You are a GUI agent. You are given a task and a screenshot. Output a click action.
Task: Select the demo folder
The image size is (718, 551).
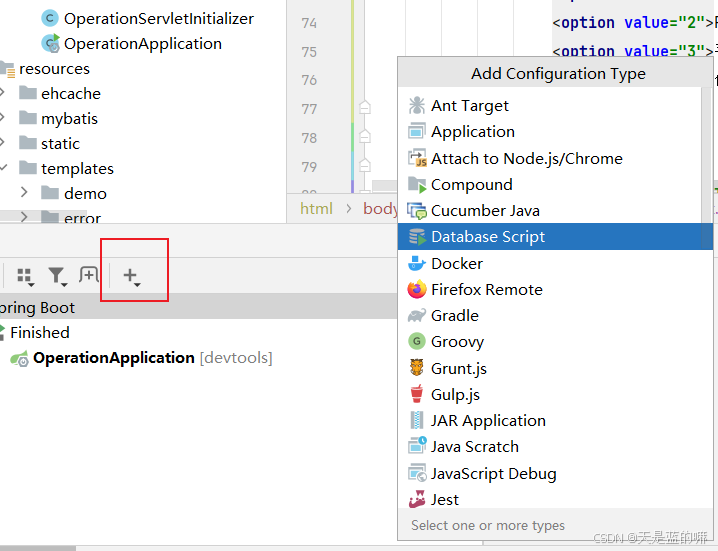click(85, 194)
